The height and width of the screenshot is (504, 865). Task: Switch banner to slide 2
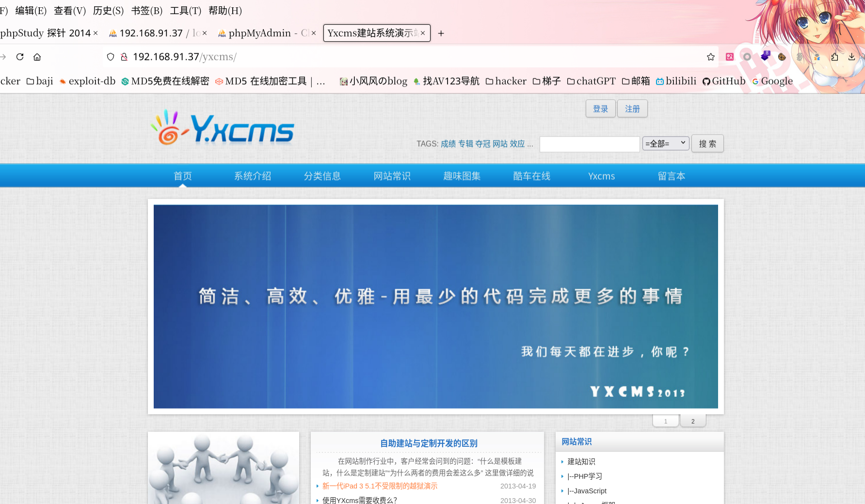point(693,421)
